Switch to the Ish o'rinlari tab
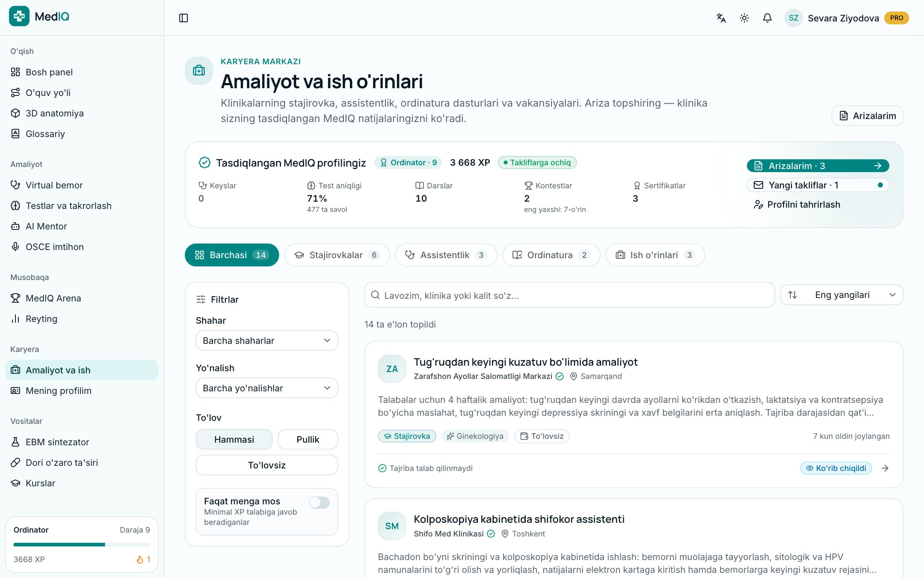The width and height of the screenshot is (924, 578). 655,255
